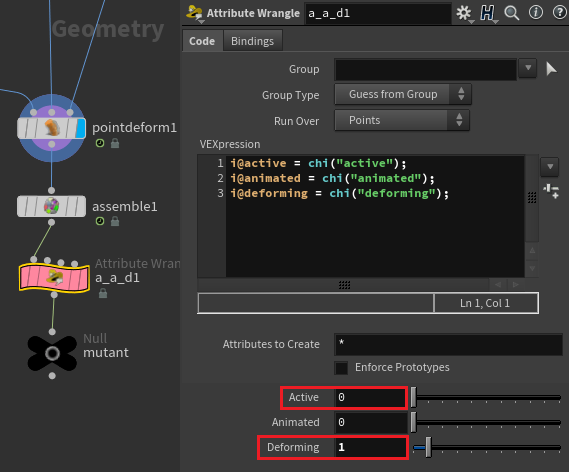Click the Run Over label
The width and height of the screenshot is (569, 472).
pos(296,121)
